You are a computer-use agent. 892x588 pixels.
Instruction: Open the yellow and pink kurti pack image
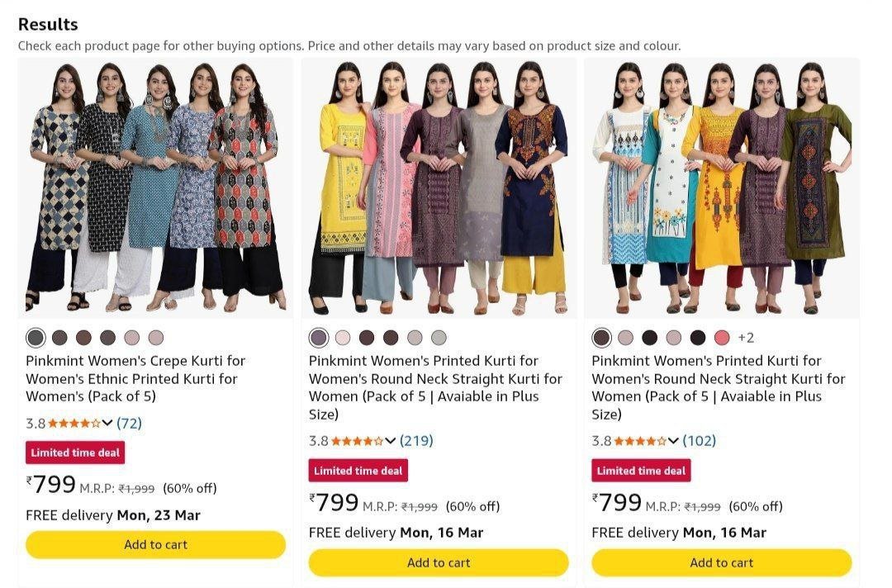point(439,188)
